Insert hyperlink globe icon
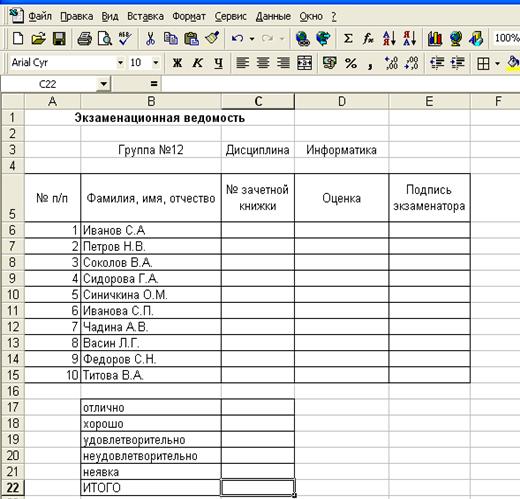 302,38
